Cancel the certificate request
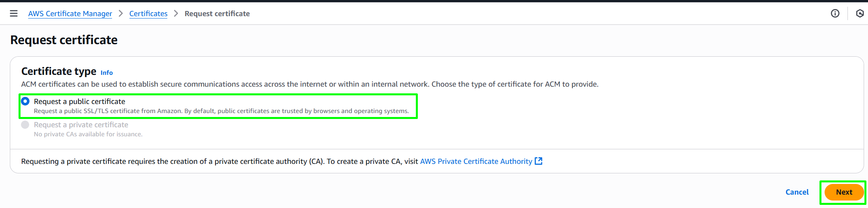 pyautogui.click(x=797, y=192)
